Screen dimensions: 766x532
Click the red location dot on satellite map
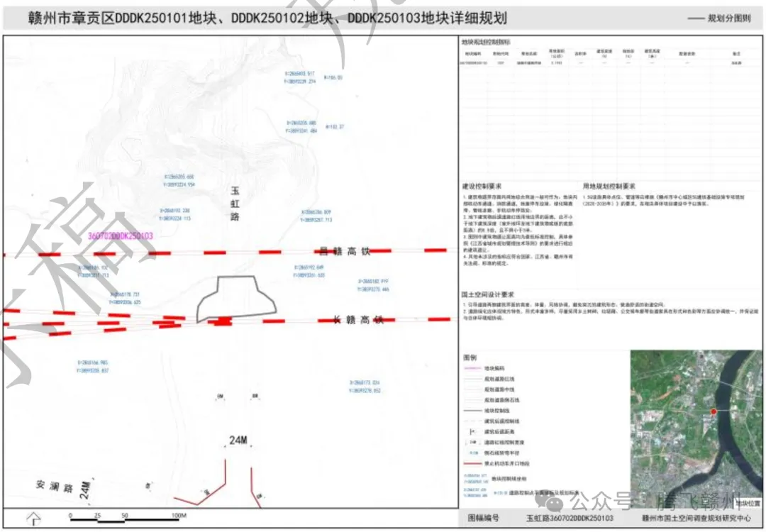click(714, 412)
